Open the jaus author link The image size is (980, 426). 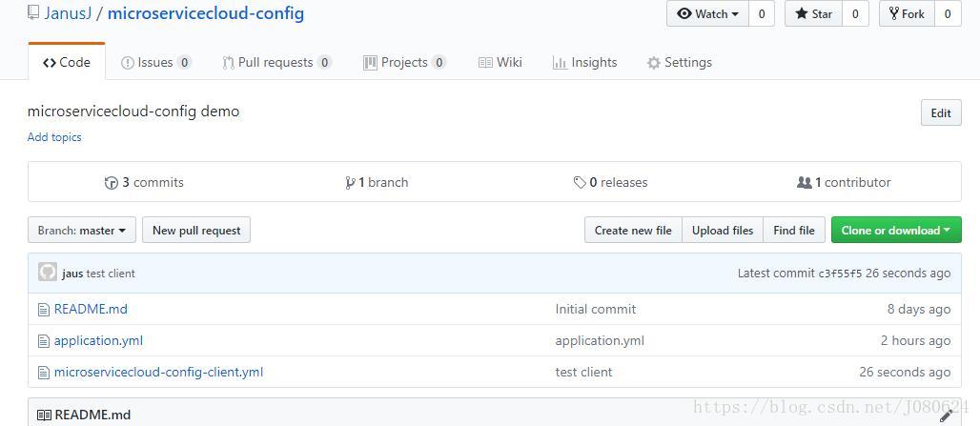tap(72, 273)
